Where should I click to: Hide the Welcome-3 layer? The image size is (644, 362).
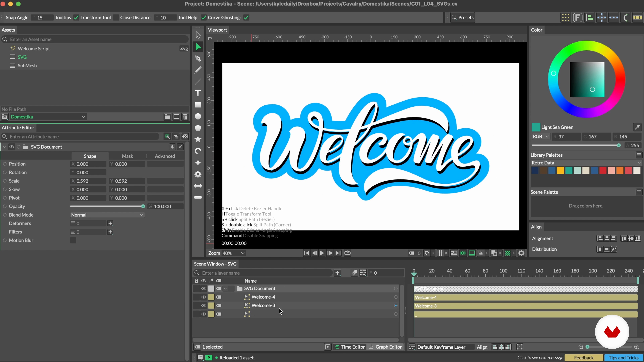204,306
